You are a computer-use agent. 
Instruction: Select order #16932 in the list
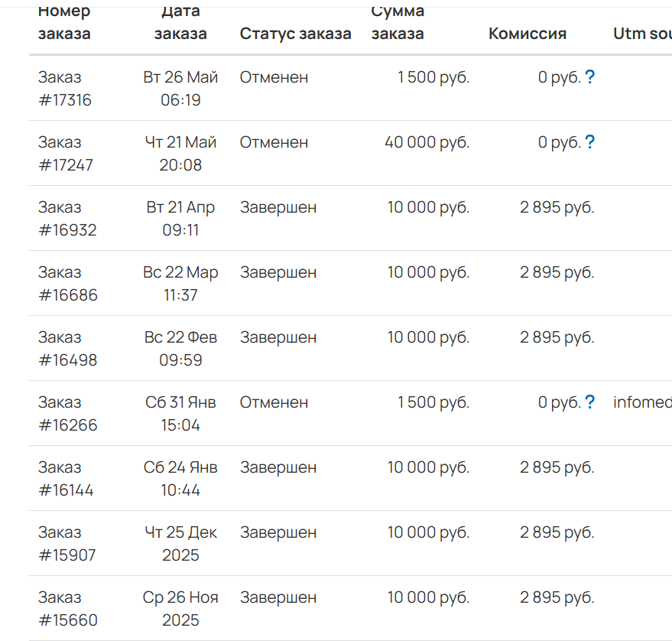[67, 219]
